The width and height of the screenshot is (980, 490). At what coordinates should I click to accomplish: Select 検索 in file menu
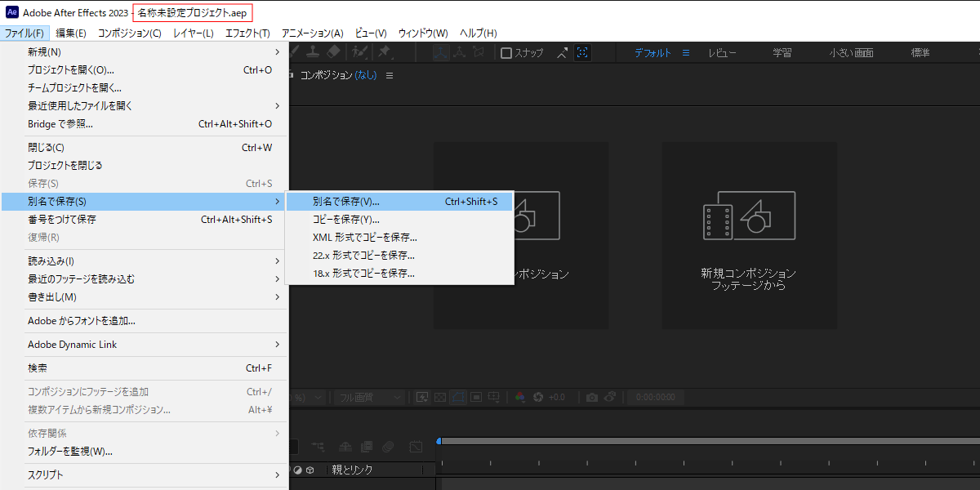click(145, 367)
